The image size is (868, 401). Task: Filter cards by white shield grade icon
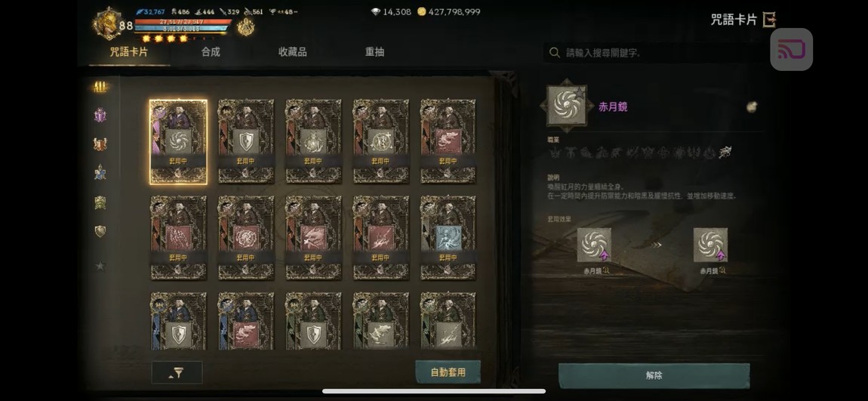click(x=100, y=231)
